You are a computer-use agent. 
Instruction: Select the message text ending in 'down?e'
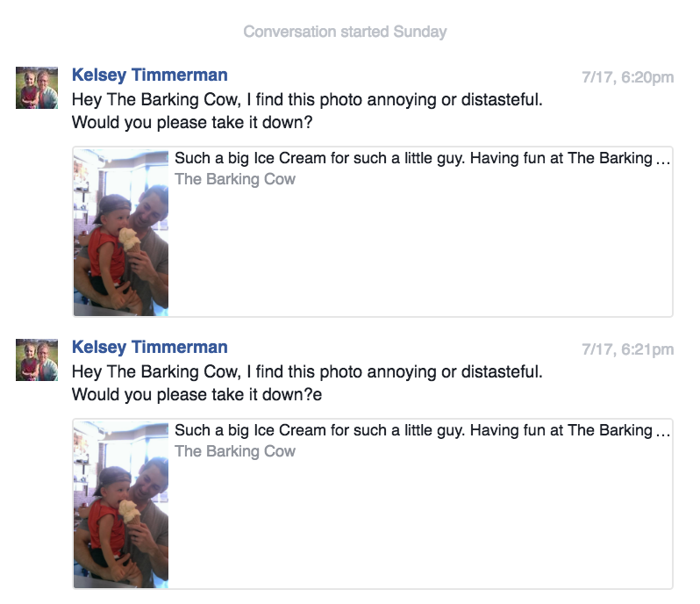(307, 383)
